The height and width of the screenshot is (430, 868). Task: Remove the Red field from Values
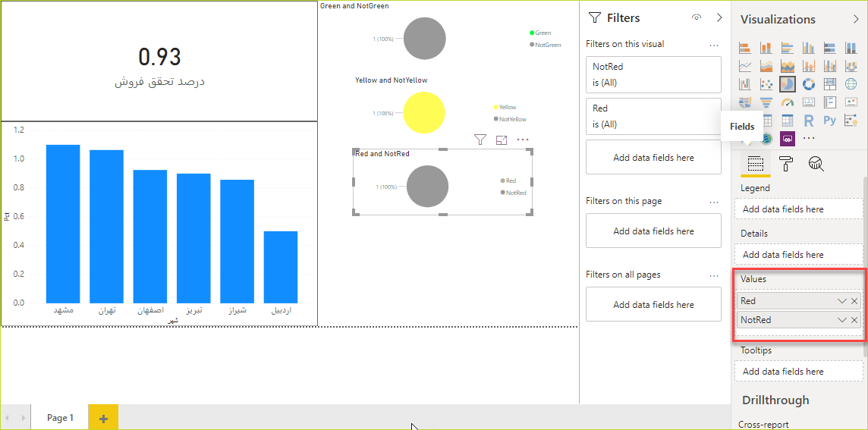(854, 301)
